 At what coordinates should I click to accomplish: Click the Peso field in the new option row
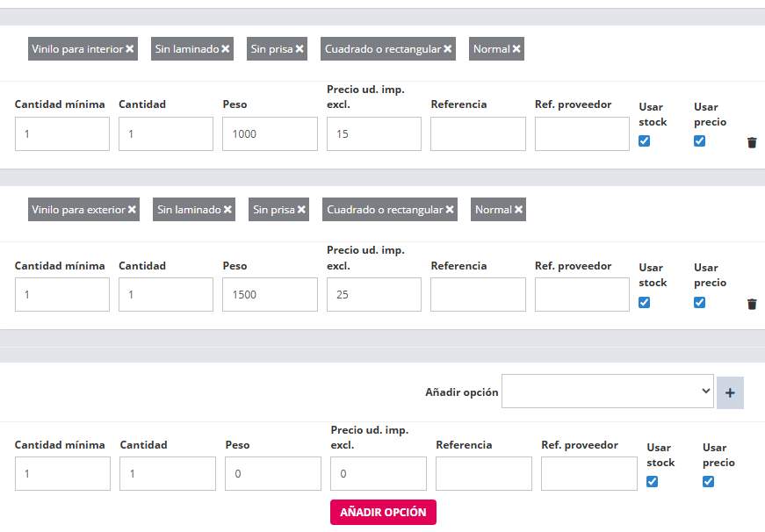point(272,474)
